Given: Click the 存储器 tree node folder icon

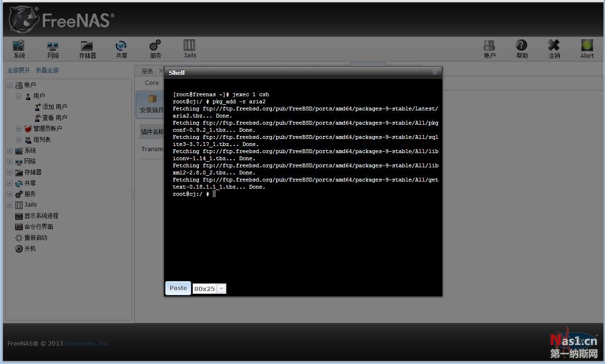Looking at the screenshot, I should [x=19, y=173].
